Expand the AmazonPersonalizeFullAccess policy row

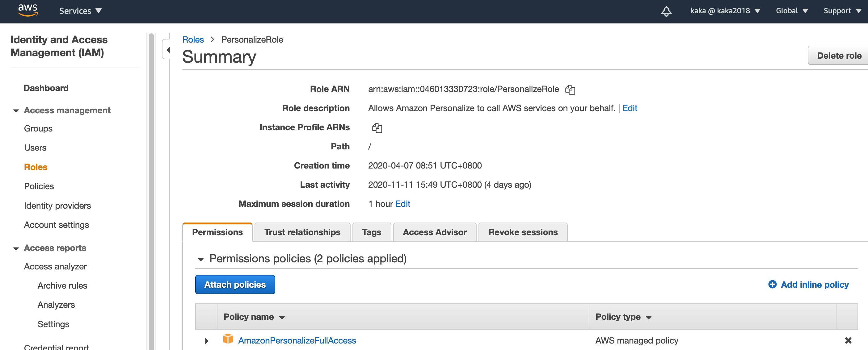tap(207, 341)
